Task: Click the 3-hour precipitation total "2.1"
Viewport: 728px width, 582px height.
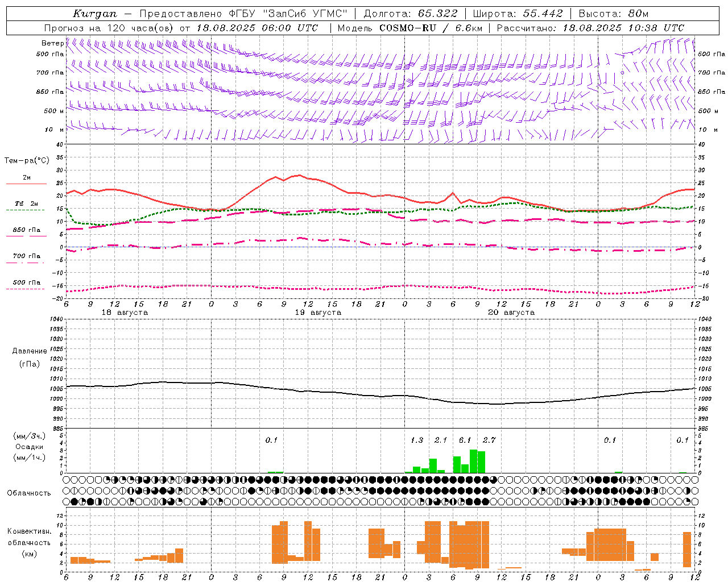Action: point(441,440)
